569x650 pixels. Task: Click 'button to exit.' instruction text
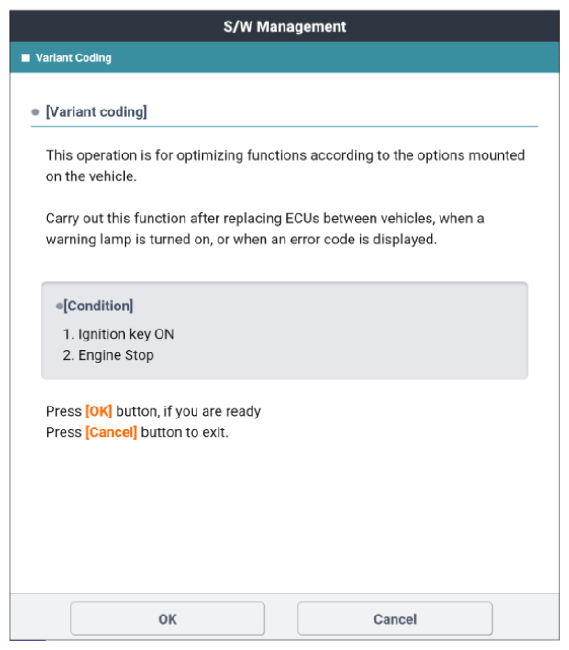tap(185, 432)
